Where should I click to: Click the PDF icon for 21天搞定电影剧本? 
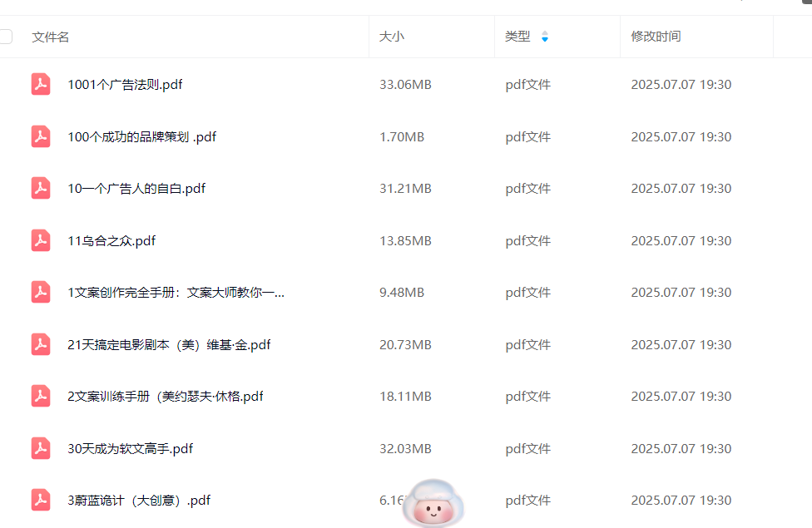[41, 344]
